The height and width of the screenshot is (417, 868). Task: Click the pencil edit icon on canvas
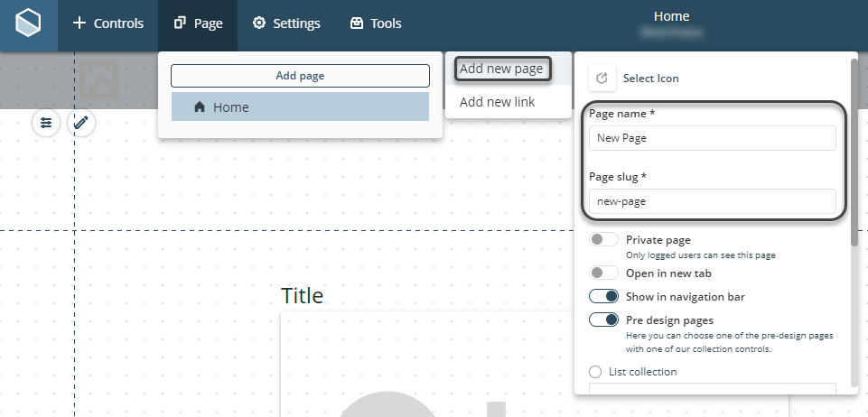[x=80, y=123]
